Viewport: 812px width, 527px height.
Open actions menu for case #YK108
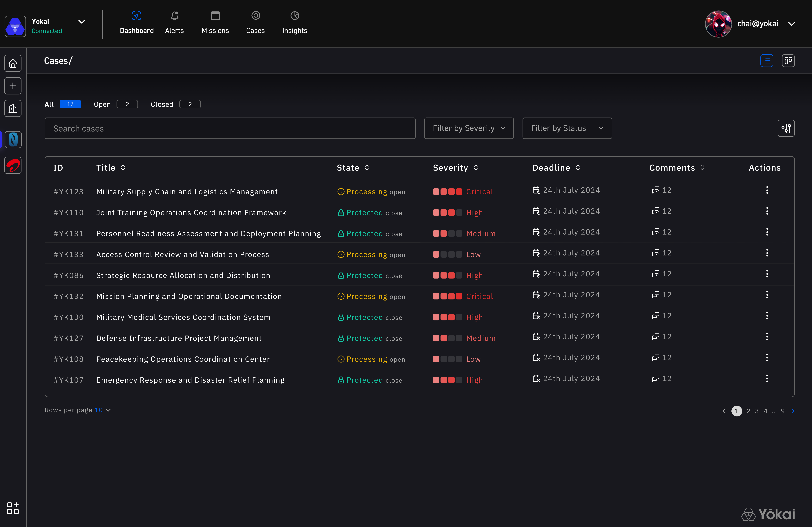[767, 358]
